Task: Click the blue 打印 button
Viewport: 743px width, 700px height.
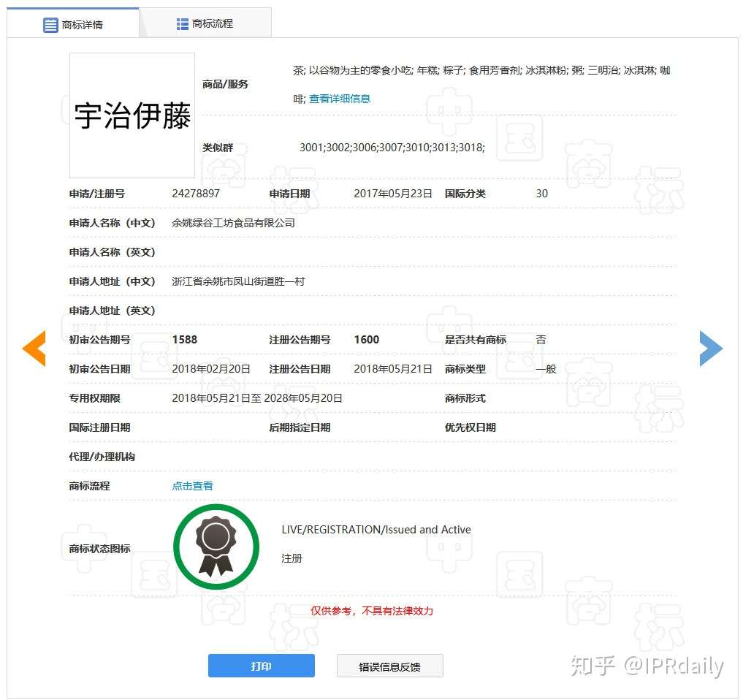Action: [261, 666]
